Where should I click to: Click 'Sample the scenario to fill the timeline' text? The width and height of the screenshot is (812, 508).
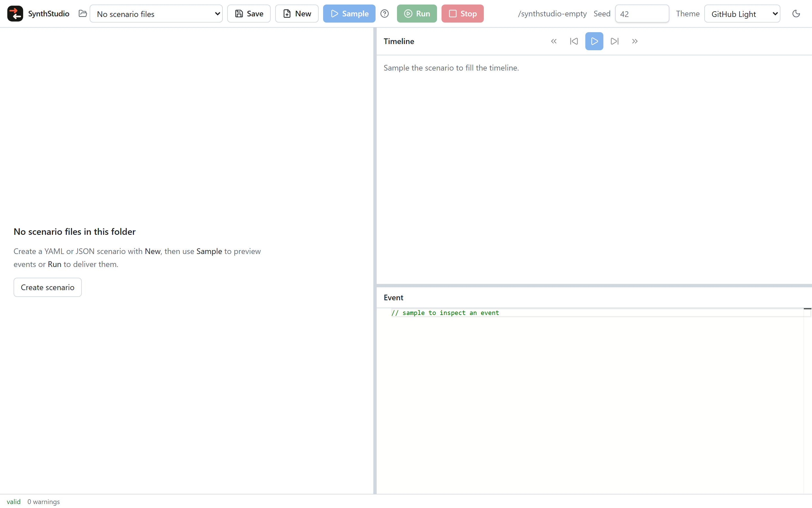[451, 68]
